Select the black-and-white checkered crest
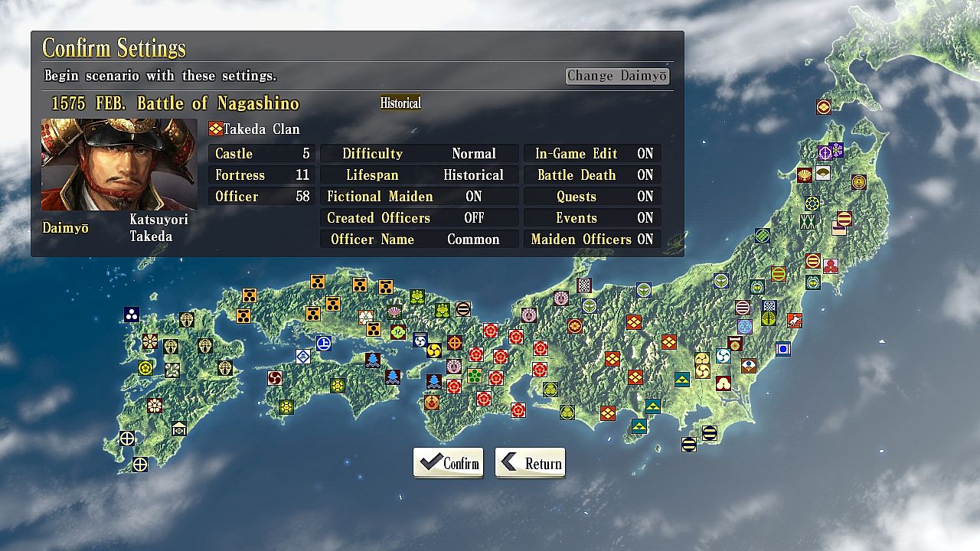The image size is (980, 551). pos(583,285)
